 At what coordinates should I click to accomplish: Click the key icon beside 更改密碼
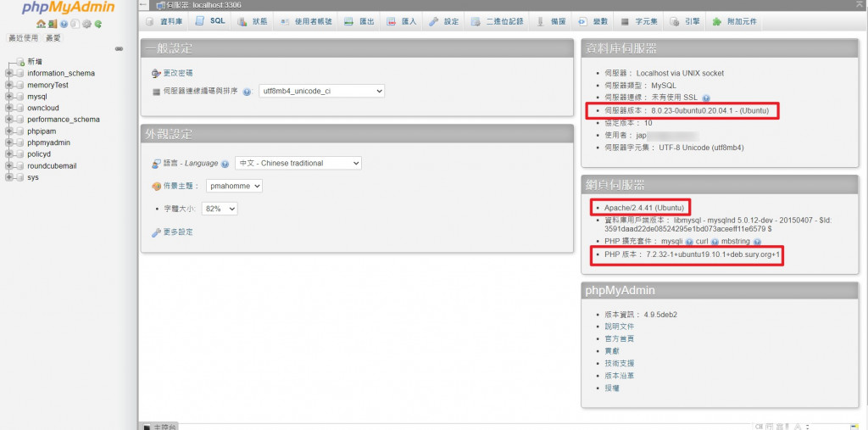coord(156,73)
